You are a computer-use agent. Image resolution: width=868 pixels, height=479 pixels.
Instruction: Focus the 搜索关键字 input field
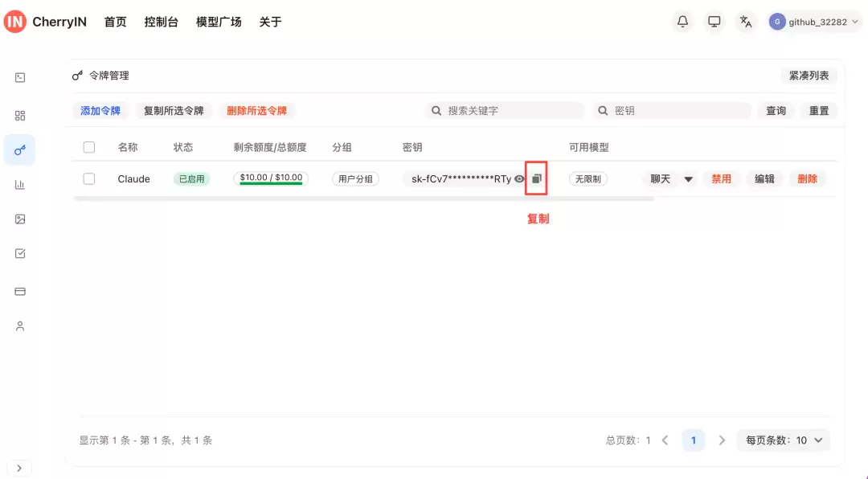pyautogui.click(x=505, y=111)
